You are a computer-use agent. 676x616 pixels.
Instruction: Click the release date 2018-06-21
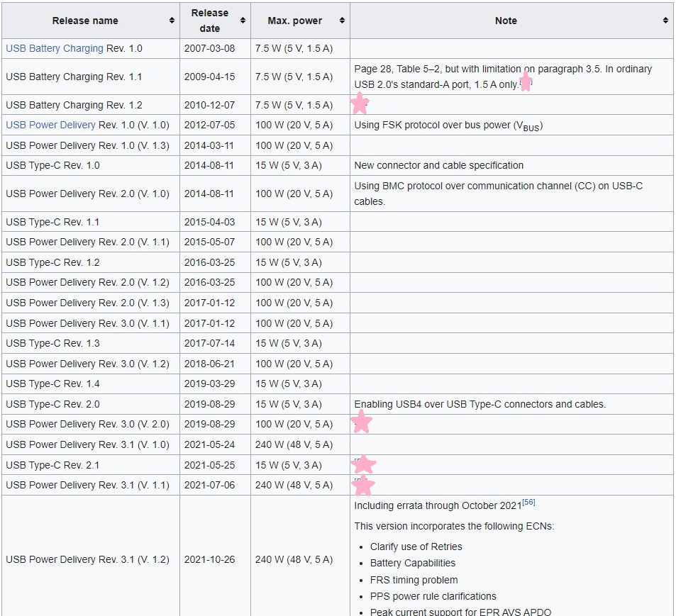click(x=209, y=364)
